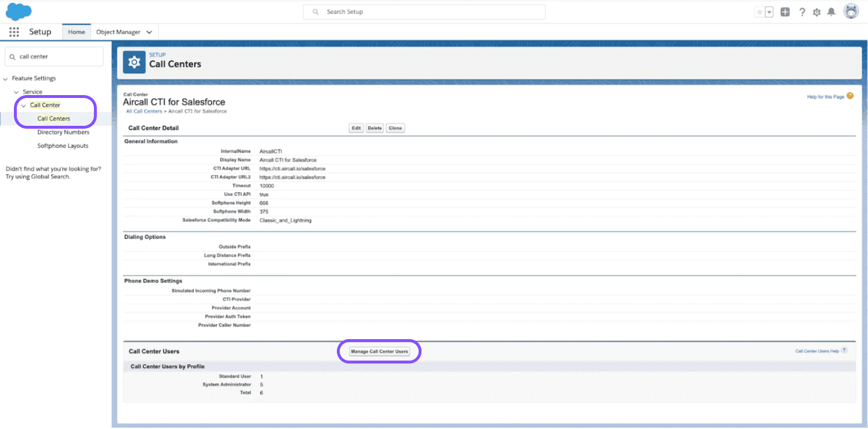Open notifications via the bell icon
Image resolution: width=868 pixels, height=429 pixels.
point(831,12)
